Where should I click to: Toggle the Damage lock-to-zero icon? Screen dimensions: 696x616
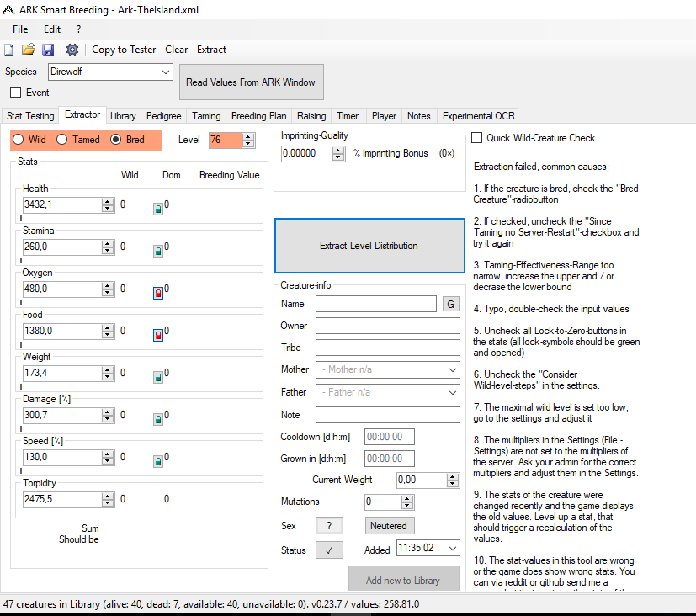click(157, 419)
